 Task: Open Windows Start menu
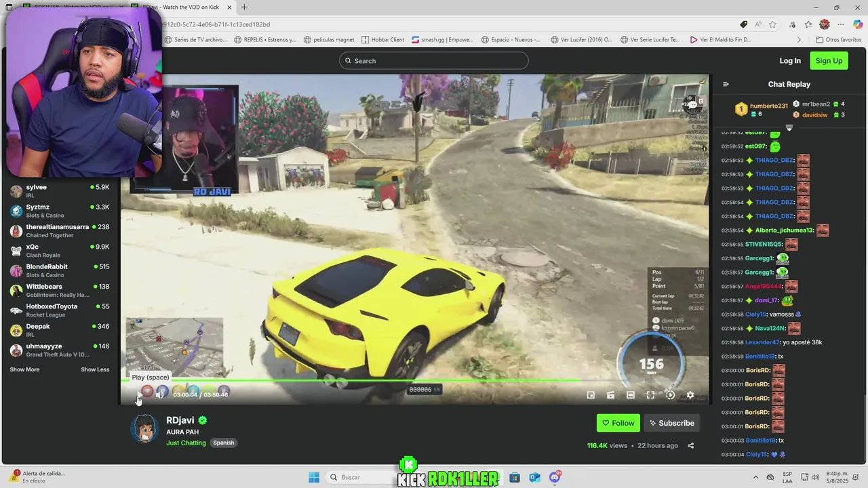coord(314,477)
